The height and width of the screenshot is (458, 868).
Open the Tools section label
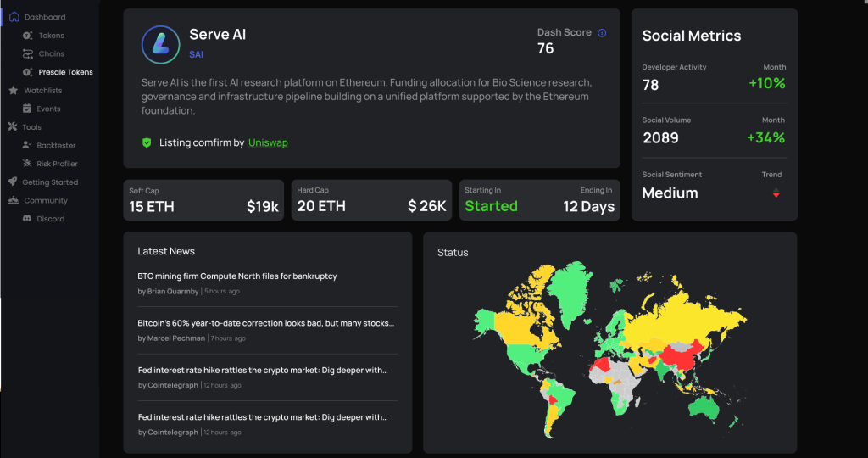point(31,127)
